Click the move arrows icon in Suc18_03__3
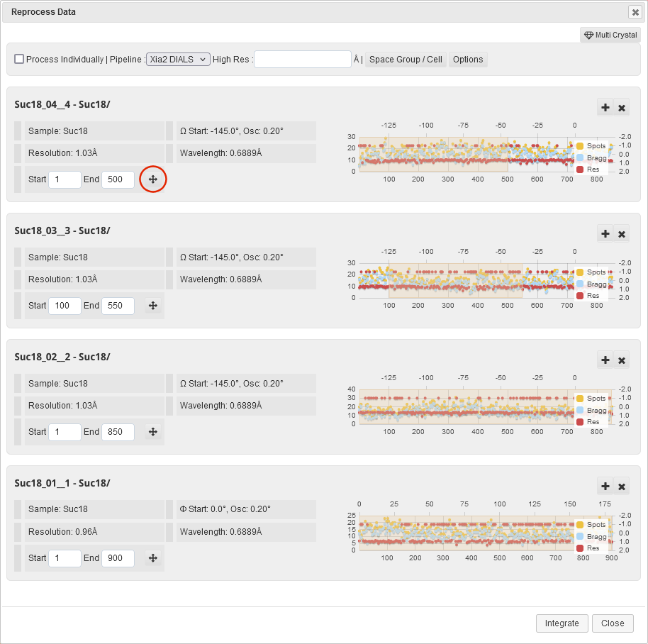This screenshot has height=644, width=648. (x=152, y=306)
